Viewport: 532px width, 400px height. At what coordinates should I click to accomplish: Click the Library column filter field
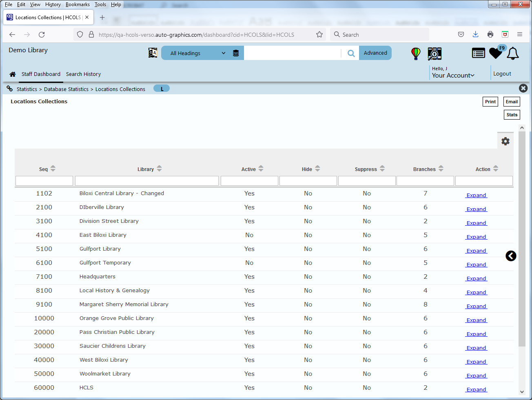(147, 181)
